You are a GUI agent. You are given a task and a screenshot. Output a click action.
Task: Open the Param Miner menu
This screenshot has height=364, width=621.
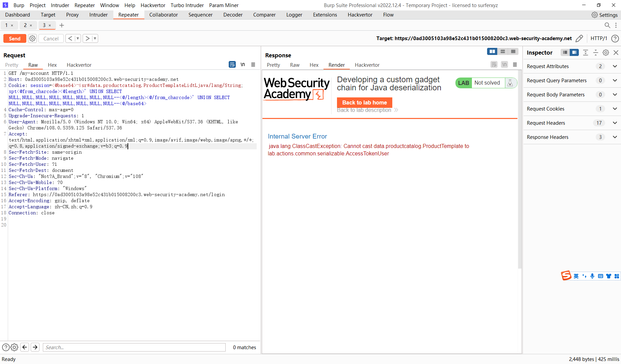(224, 5)
